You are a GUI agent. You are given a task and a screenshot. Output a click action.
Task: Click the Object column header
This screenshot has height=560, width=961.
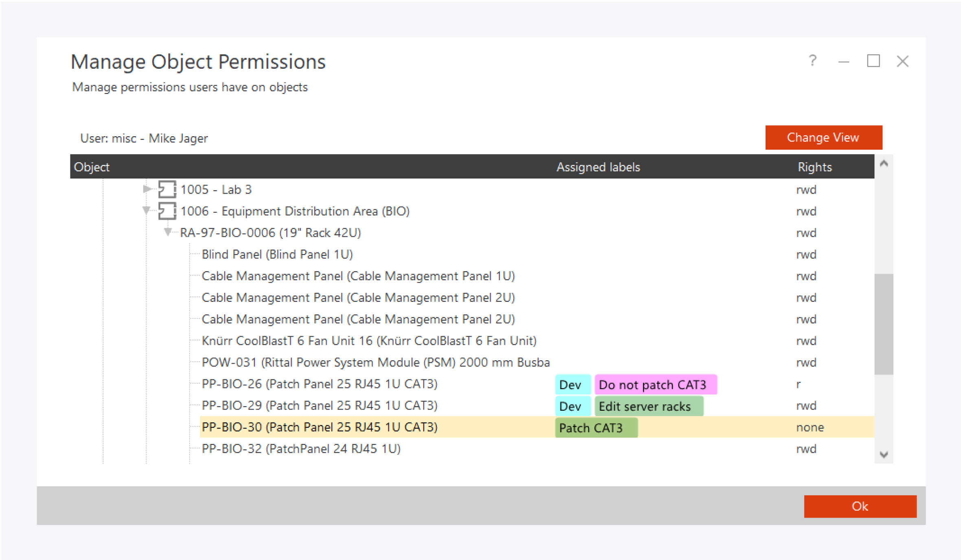(92, 167)
